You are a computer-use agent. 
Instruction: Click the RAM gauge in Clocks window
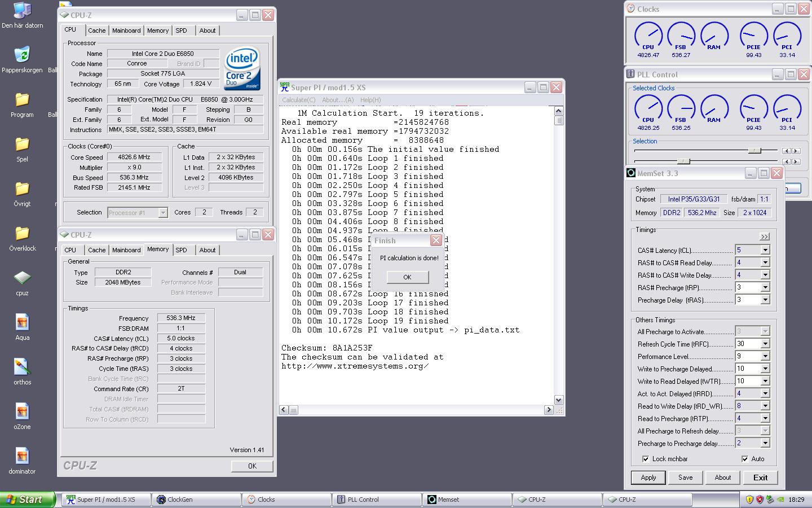pos(714,36)
